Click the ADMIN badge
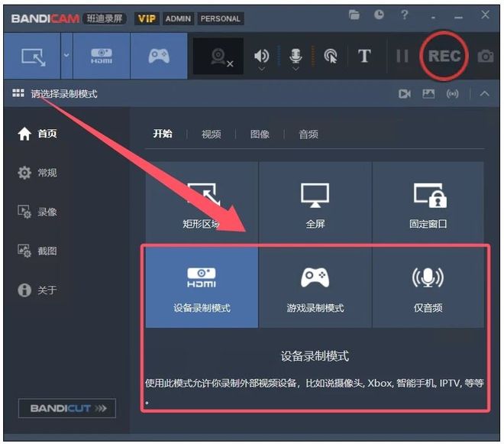Screen dimensions: 504x444 tap(178, 18)
